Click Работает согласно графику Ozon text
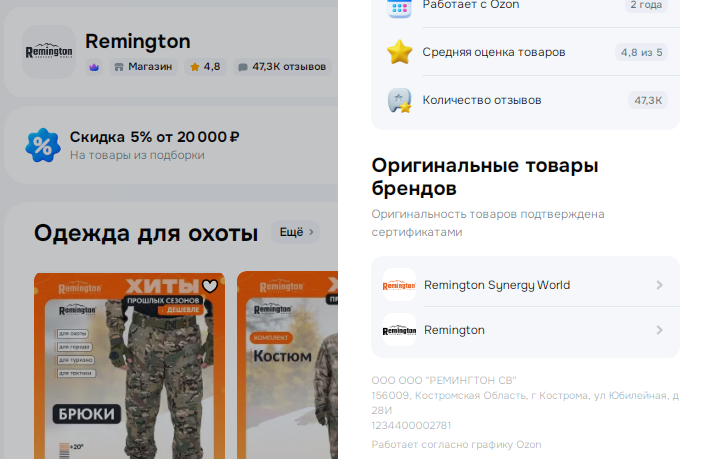 [456, 445]
